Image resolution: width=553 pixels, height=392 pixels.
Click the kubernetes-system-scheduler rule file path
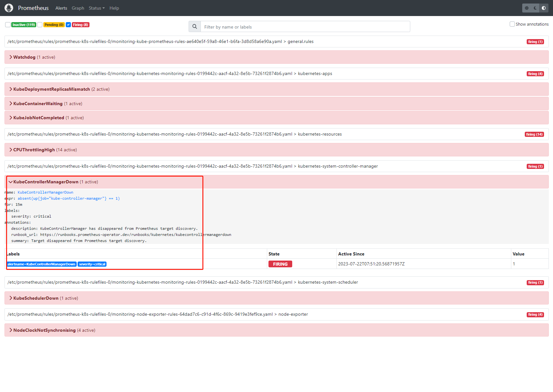coord(183,282)
